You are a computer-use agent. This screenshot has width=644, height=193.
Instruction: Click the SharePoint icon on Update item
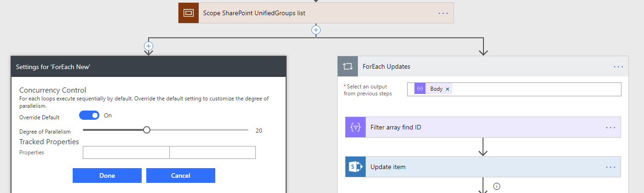pyautogui.click(x=355, y=167)
